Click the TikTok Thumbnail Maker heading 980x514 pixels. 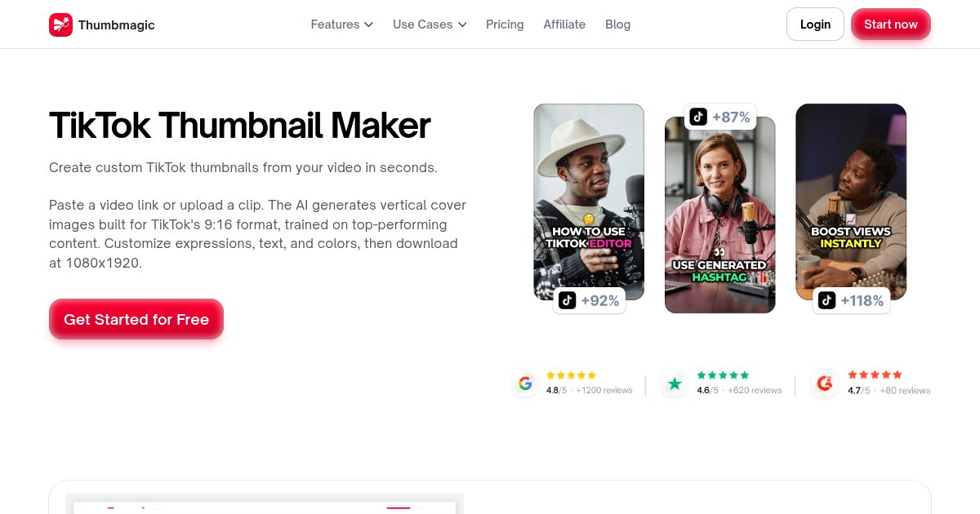(240, 126)
